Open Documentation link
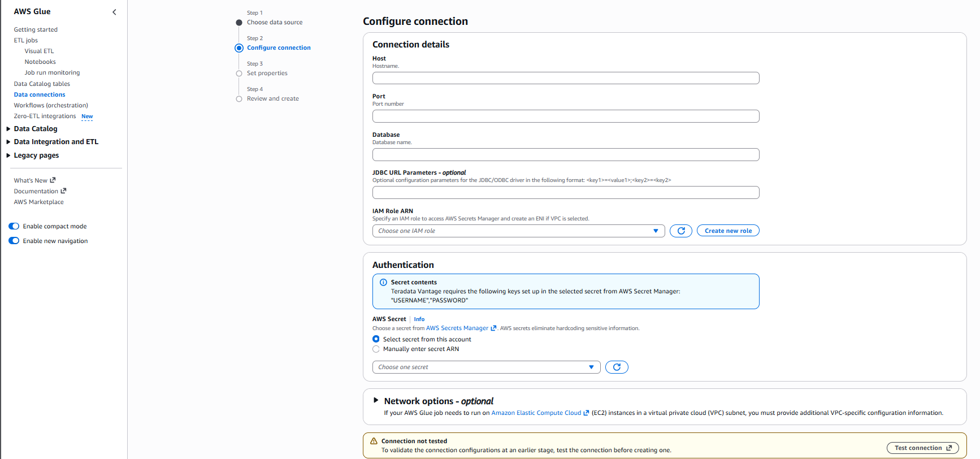This screenshot has height=459, width=980. pyautogui.click(x=36, y=191)
